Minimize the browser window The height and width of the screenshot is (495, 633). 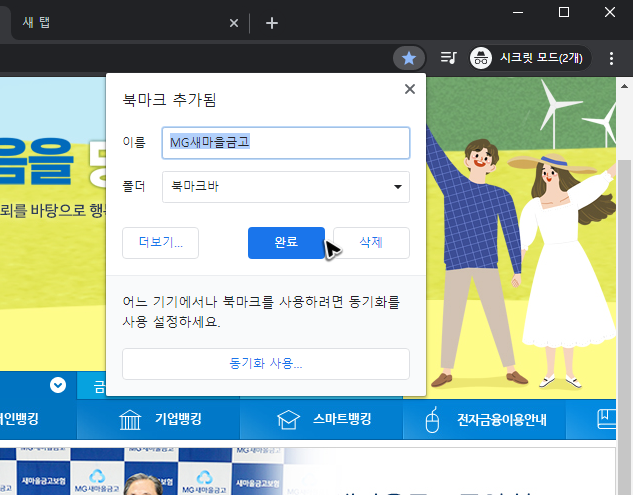click(x=518, y=13)
